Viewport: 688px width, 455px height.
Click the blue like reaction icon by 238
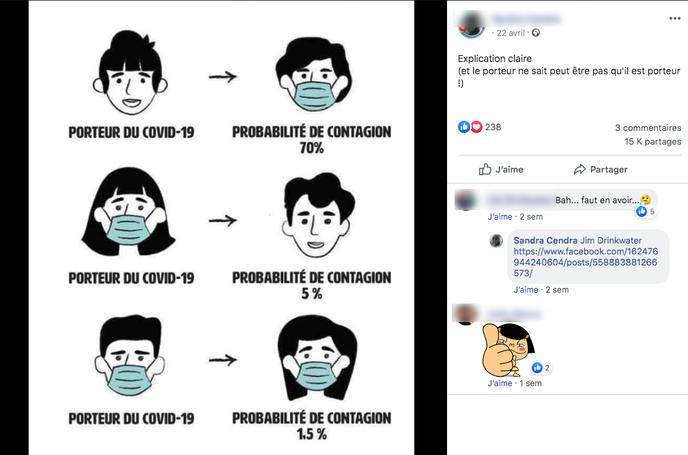(x=464, y=127)
